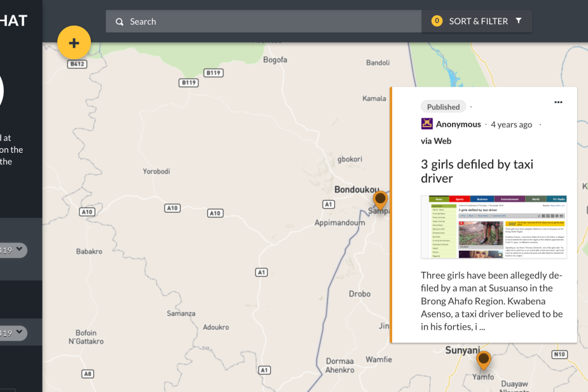
Task: Click the Anonymous author name
Action: pyautogui.click(x=458, y=124)
